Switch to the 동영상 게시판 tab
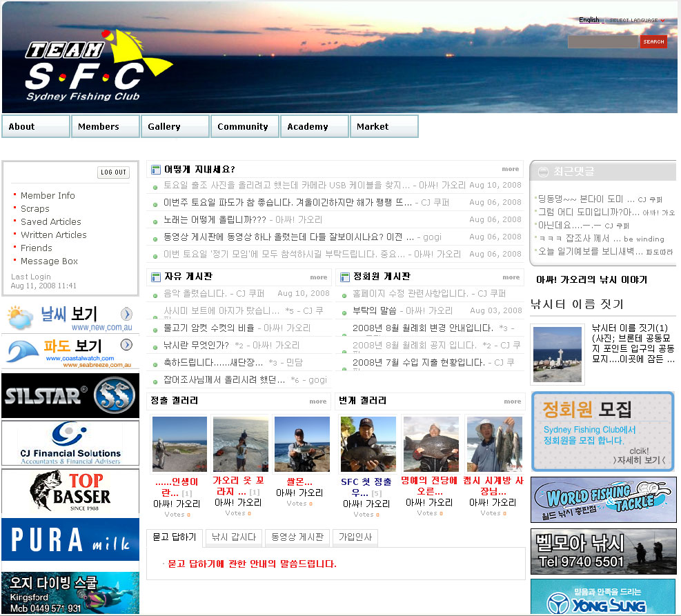Image resolution: width=681 pixels, height=616 pixels. point(297,537)
